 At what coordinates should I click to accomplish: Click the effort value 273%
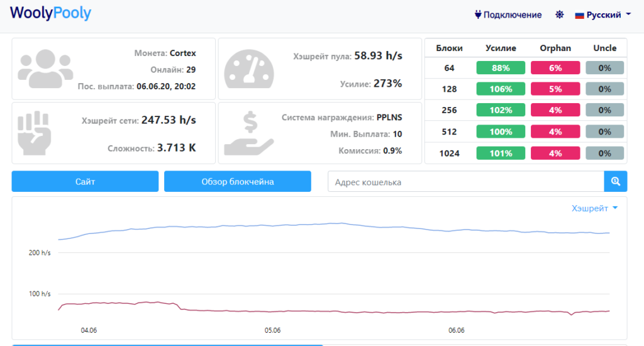387,84
